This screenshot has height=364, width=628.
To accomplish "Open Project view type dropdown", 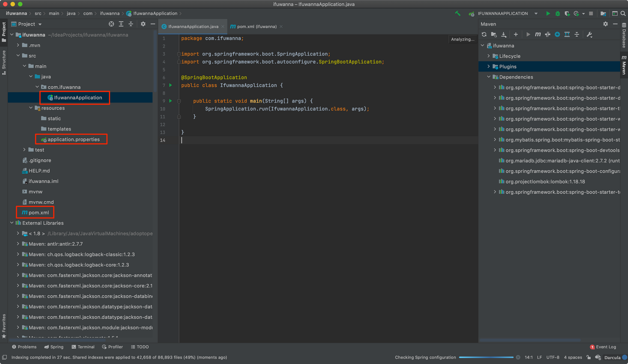I will click(27, 24).
